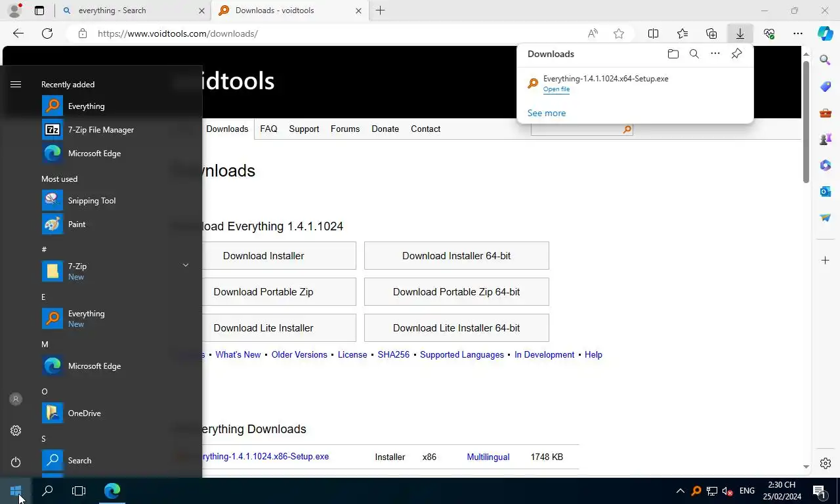The image size is (840, 504).
Task: Open the 7-Zip folder in app list
Action: click(115, 271)
